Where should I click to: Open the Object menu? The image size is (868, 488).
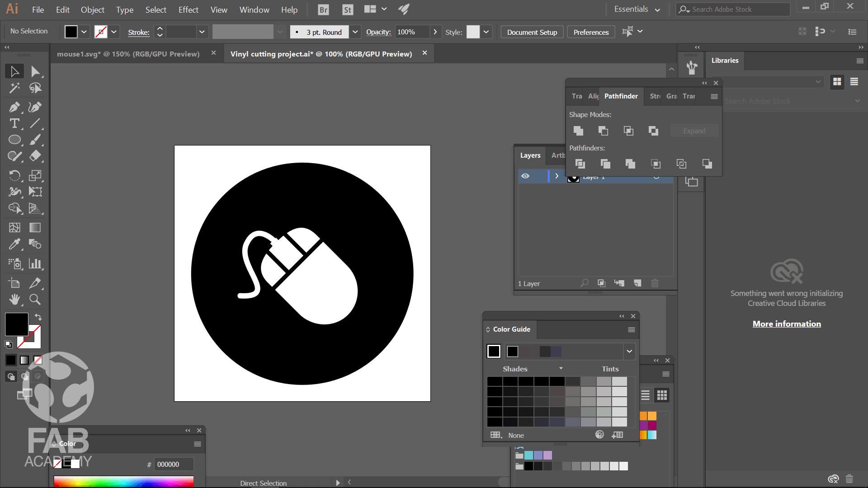pos(92,9)
